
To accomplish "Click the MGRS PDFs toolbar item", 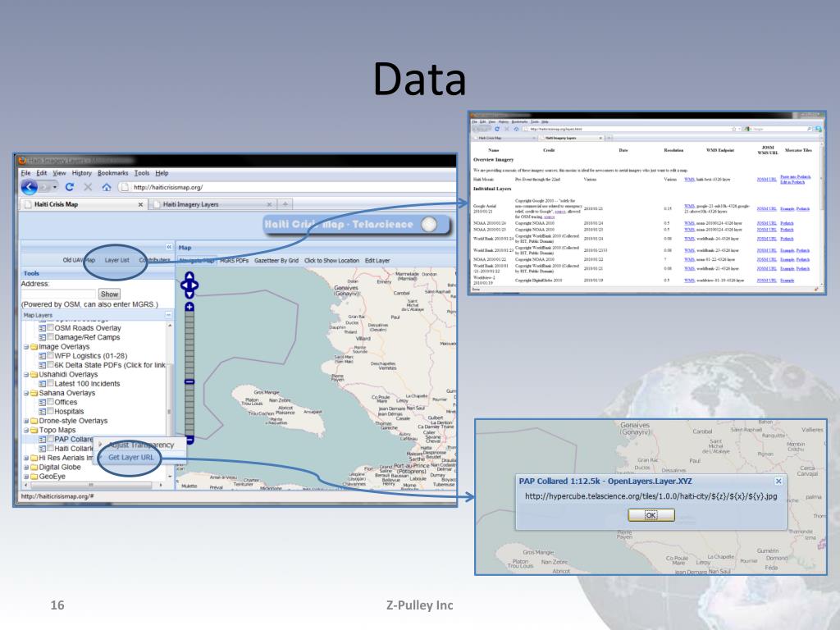I will click(234, 260).
